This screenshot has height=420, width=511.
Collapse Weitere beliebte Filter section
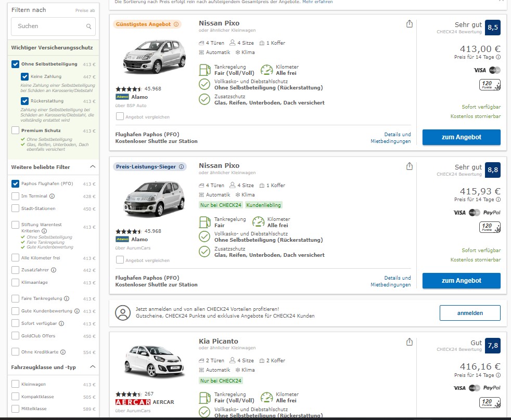93,167
